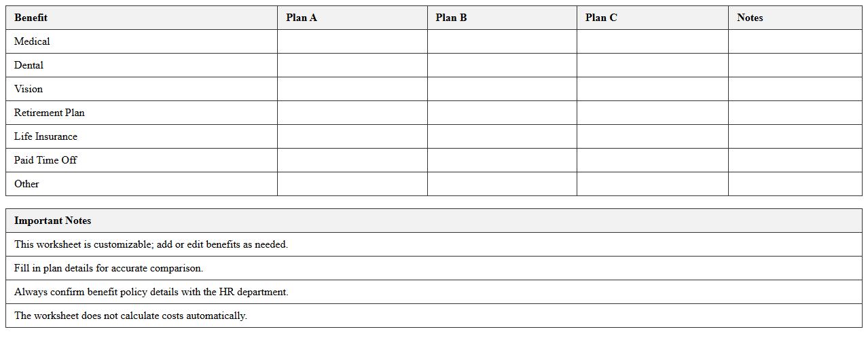This screenshot has width=868, height=340.
Task: Select the Plan A column header
Action: click(302, 18)
